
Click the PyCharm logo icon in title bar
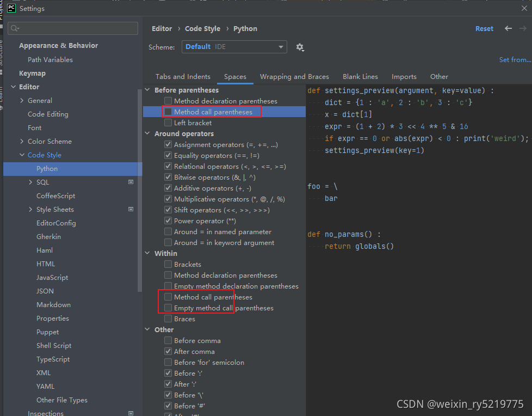[11, 8]
